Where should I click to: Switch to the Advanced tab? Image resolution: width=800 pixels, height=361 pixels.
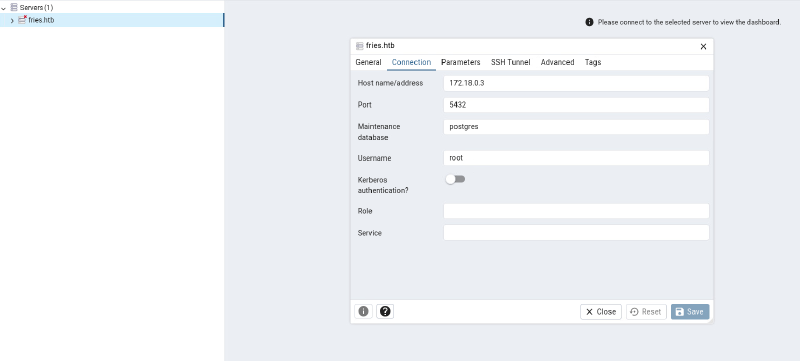coord(558,62)
